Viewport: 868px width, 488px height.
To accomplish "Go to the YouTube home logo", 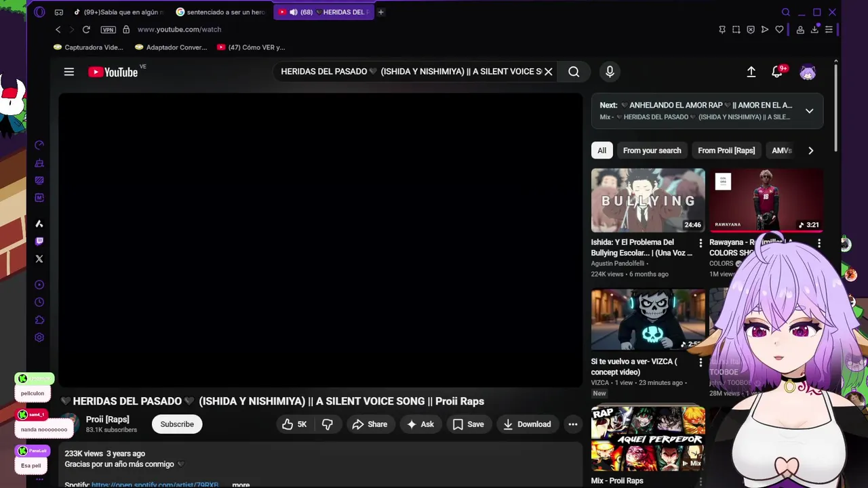I will point(113,72).
